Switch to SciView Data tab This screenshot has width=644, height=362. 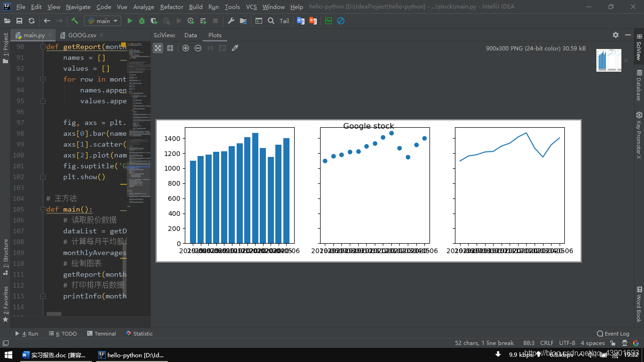(x=190, y=35)
